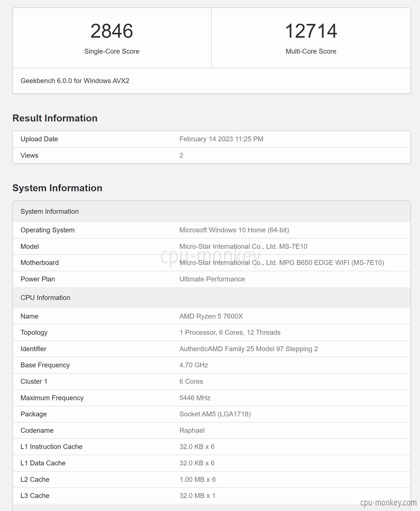Select the Single-Core Score label

tap(112, 51)
